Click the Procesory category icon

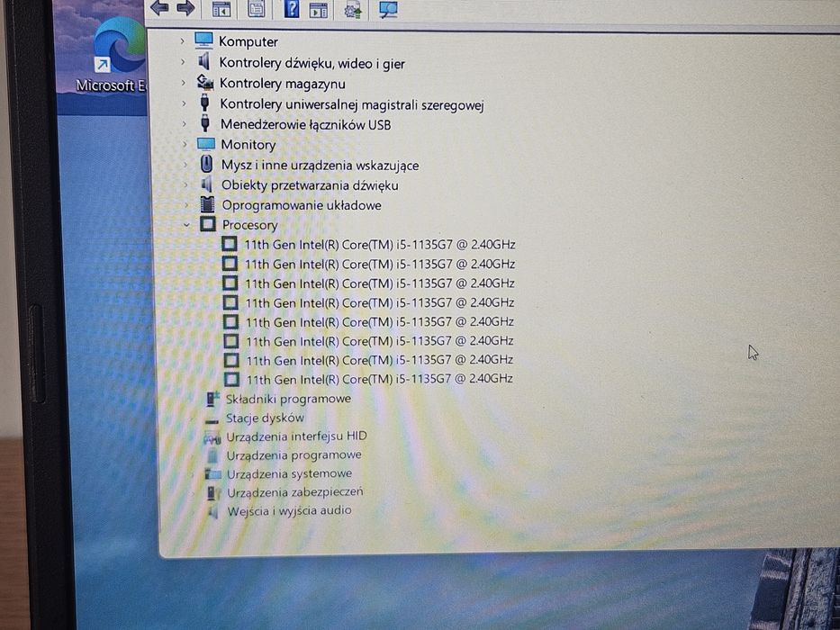click(x=208, y=224)
